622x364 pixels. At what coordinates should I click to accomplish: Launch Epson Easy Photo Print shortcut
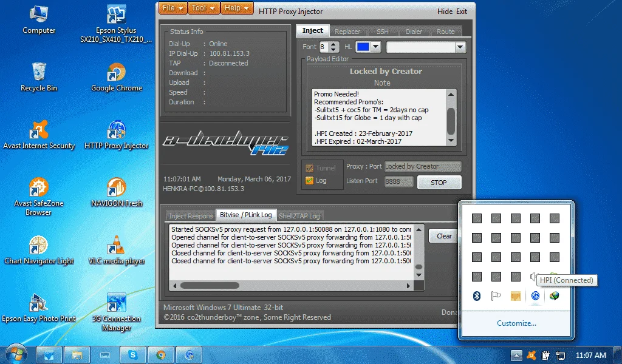(x=38, y=308)
